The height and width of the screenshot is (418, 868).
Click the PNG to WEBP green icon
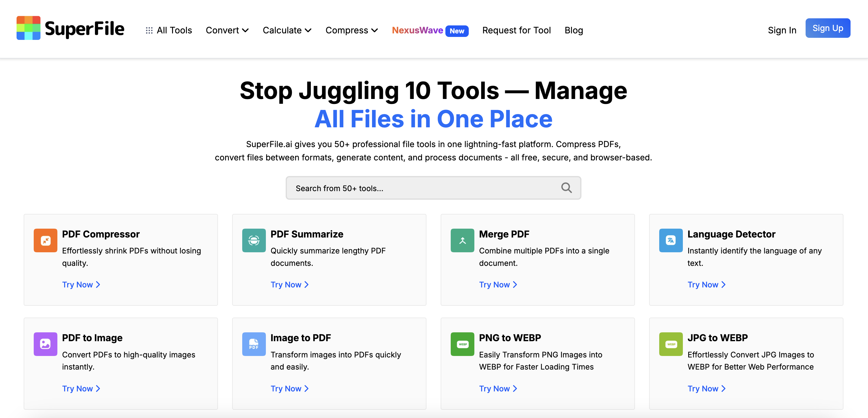(x=462, y=344)
